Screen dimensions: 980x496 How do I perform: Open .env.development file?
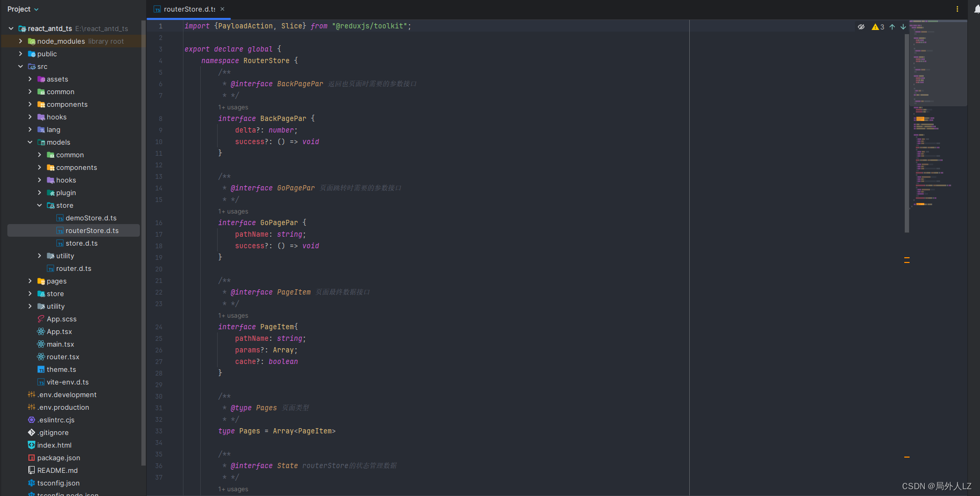click(67, 394)
